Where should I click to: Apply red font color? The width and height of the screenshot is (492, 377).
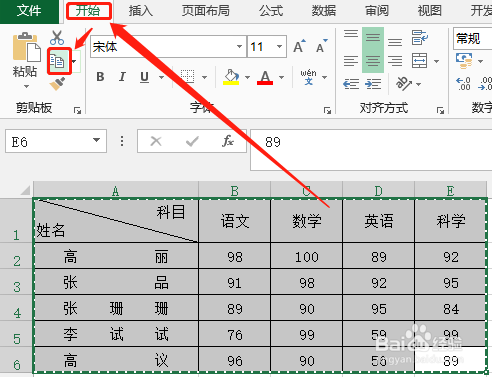click(x=265, y=77)
